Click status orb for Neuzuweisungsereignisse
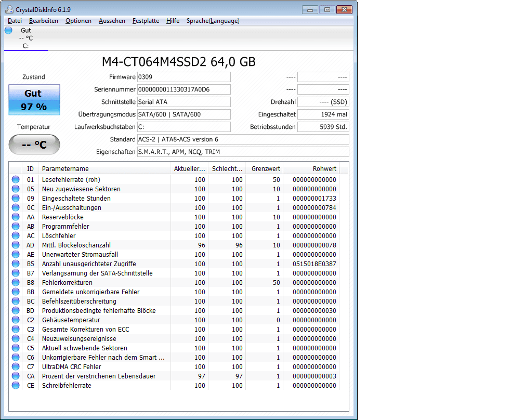This screenshot has height=420, width=524. [x=16, y=338]
